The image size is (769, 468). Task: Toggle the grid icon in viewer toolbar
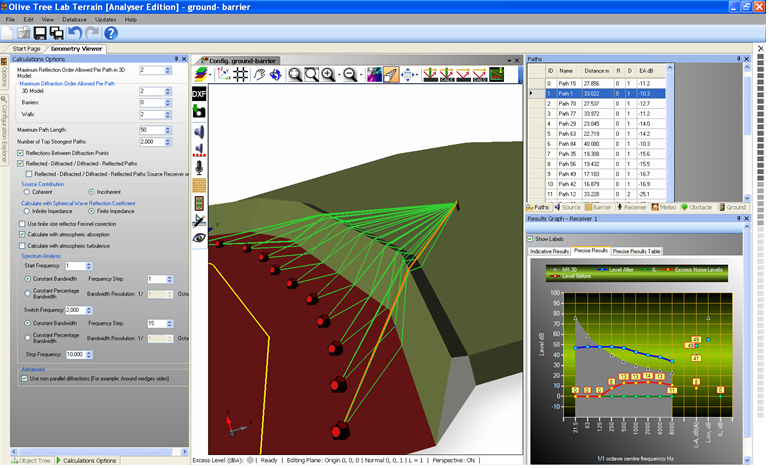point(240,75)
